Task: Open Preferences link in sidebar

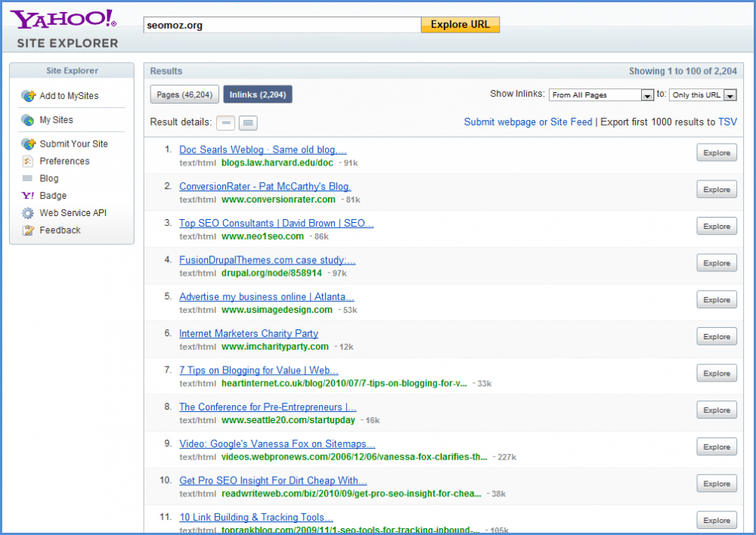Action: (x=64, y=161)
